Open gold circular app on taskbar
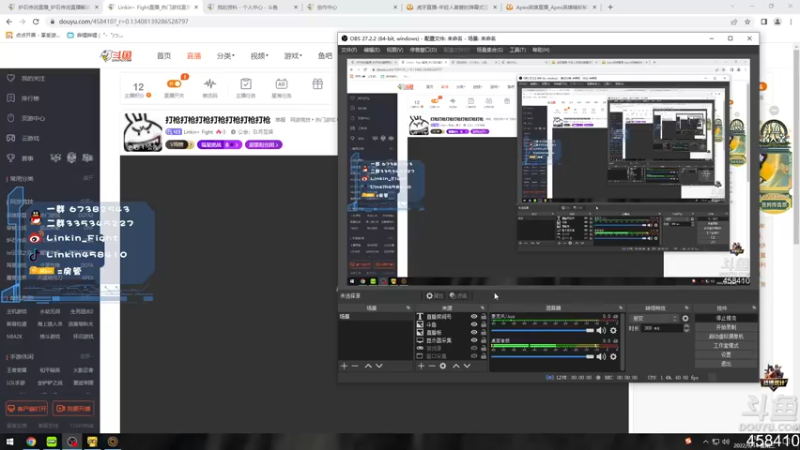The width and height of the screenshot is (800, 450). pyautogui.click(x=113, y=441)
